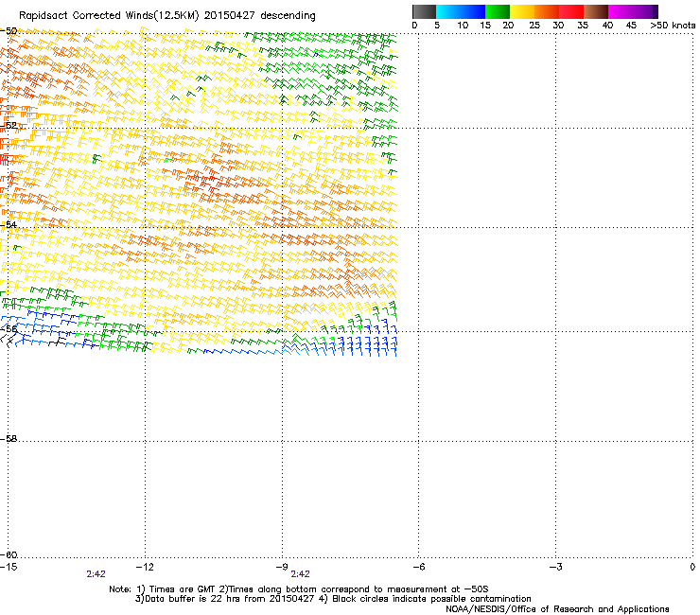This screenshot has height=615, width=700.
Task: Click the longitude axis label '-15'
Action: click(x=9, y=567)
